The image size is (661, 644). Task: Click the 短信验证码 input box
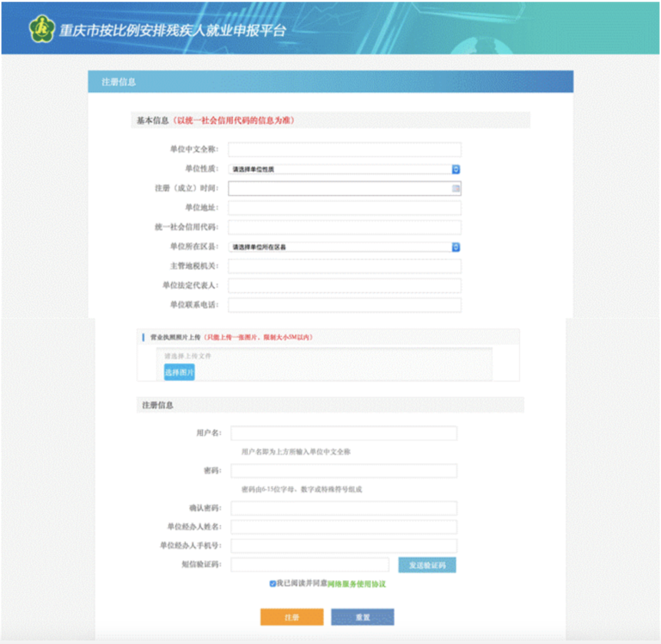pos(310,565)
